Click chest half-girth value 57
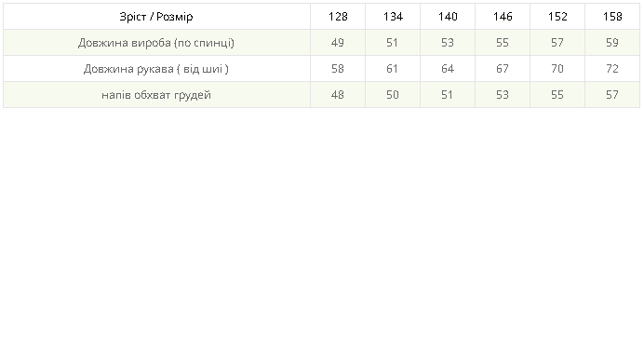Image resolution: width=644 pixels, height=353 pixels. 612,95
